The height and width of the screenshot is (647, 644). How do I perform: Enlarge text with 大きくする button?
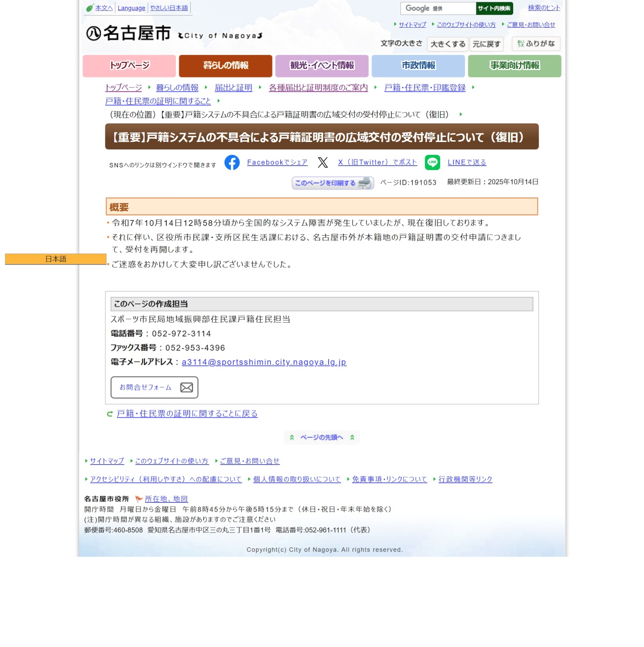[448, 44]
